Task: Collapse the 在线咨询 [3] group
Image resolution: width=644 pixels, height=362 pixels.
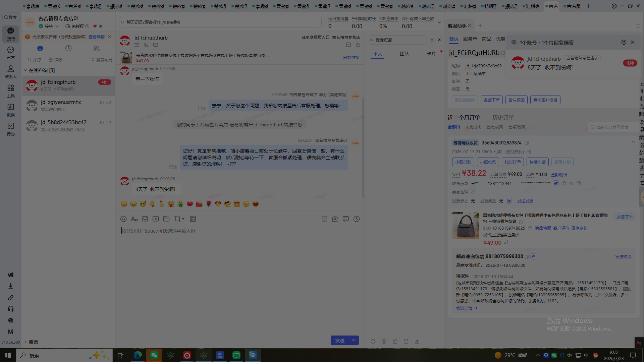Action: [25, 70]
